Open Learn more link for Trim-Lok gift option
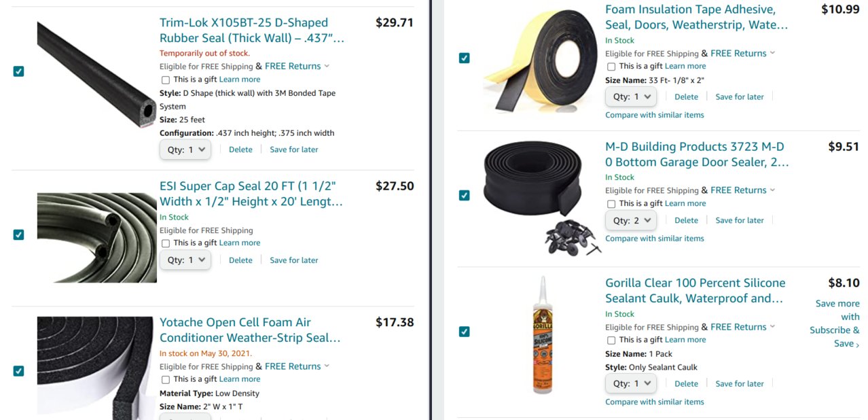Viewport: 868px width, 420px height. click(240, 80)
